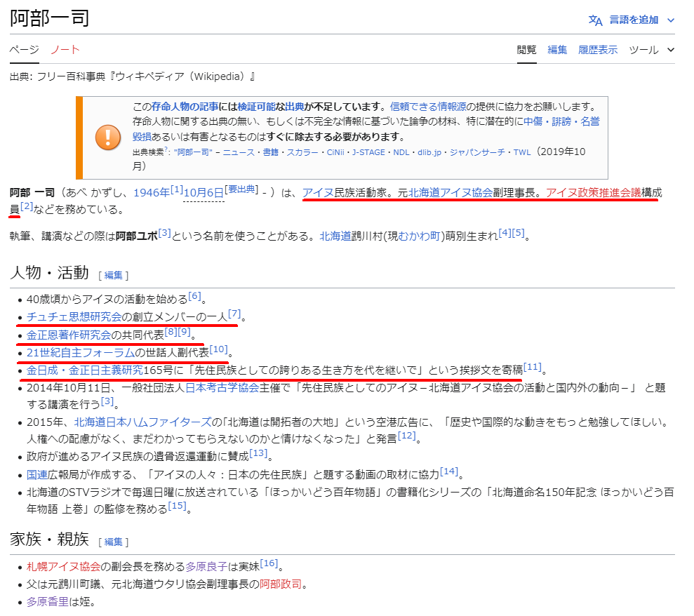Image resolution: width=694 pixels, height=616 pixels.
Task: Edit the 家族・親族 section
Action: [113, 542]
